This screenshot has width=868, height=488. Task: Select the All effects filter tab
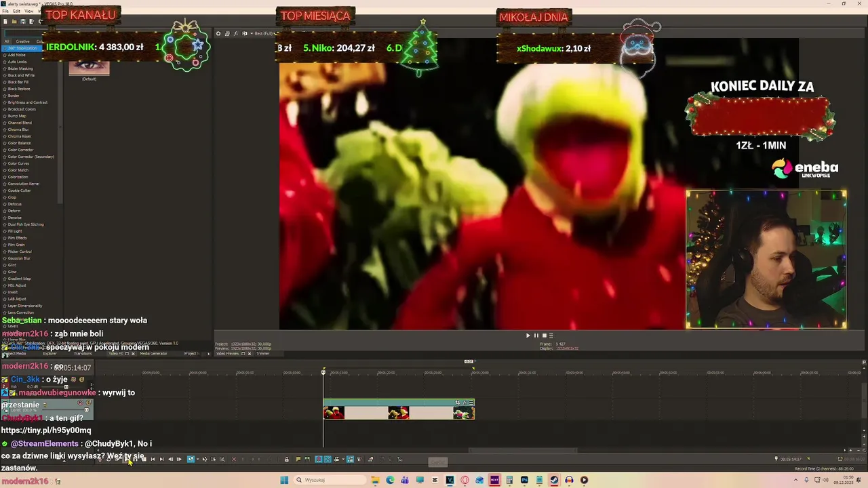(x=7, y=41)
